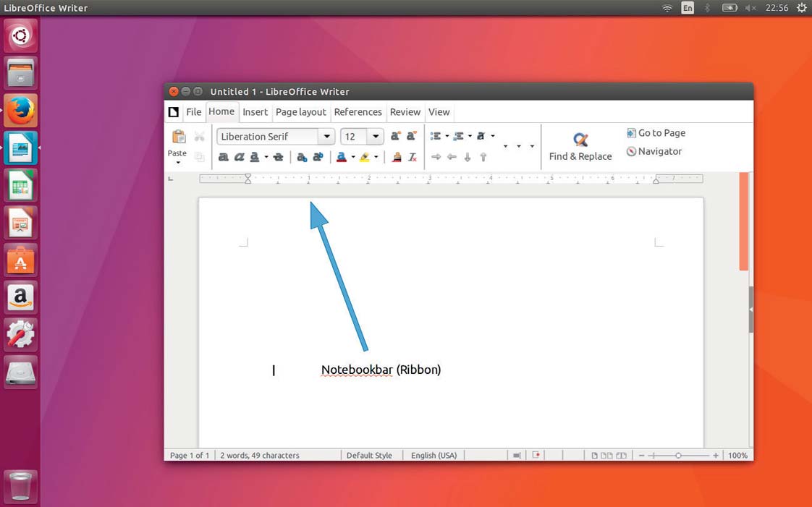
Task: Click the document modified indicator in status bar
Action: point(536,455)
